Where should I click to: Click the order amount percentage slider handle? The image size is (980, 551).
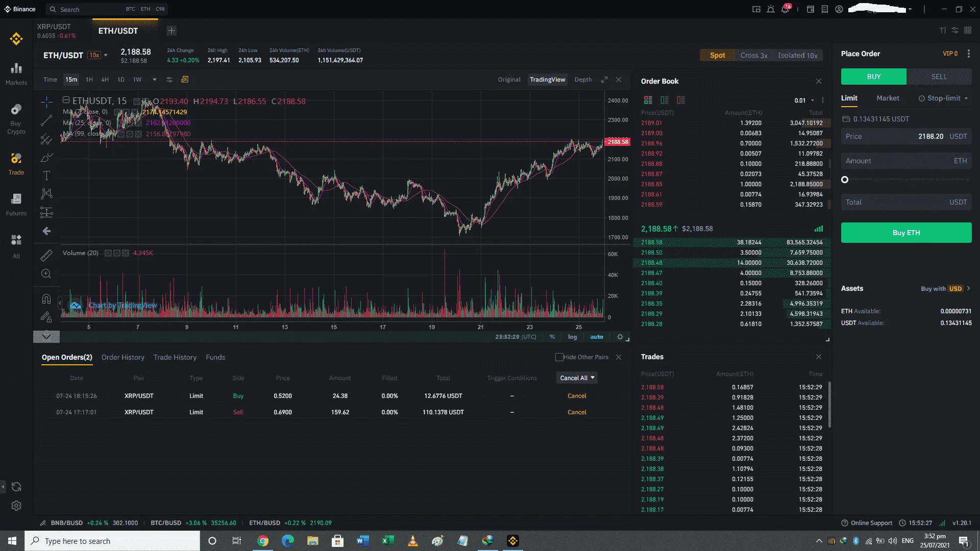coord(845,180)
